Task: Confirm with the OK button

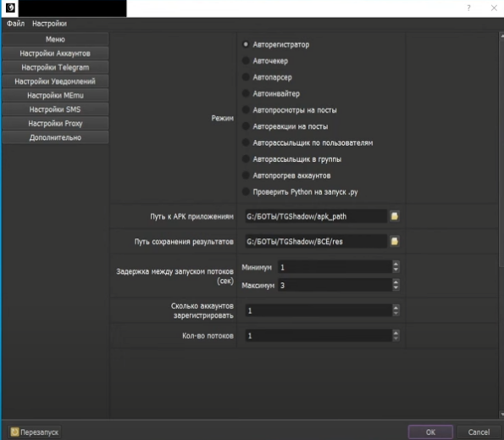Action: point(430,432)
